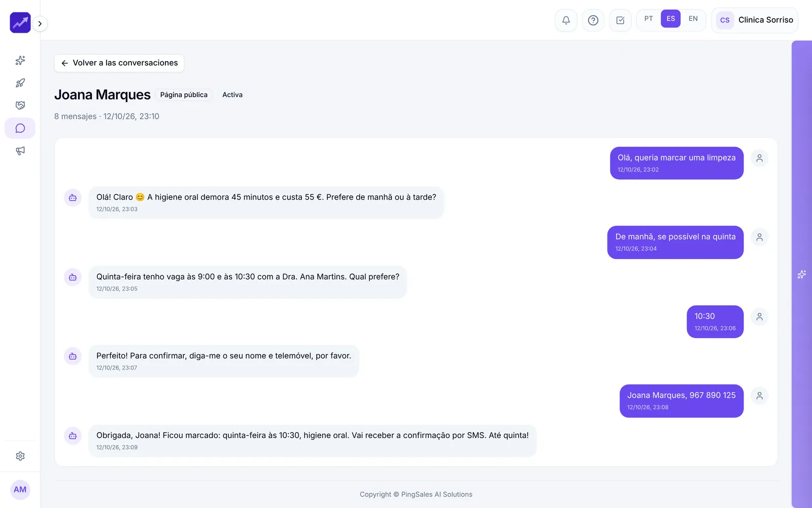Click the Activa status badge
The height and width of the screenshot is (508, 812).
(x=232, y=95)
